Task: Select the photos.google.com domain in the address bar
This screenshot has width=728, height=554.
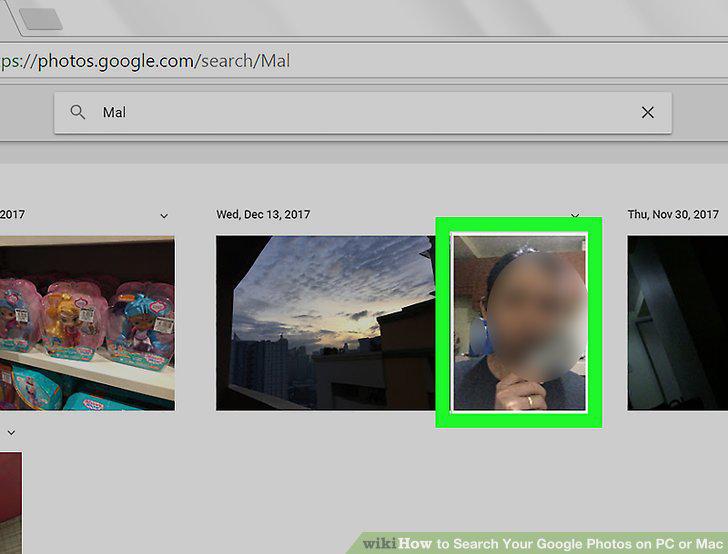Action: [x=116, y=61]
